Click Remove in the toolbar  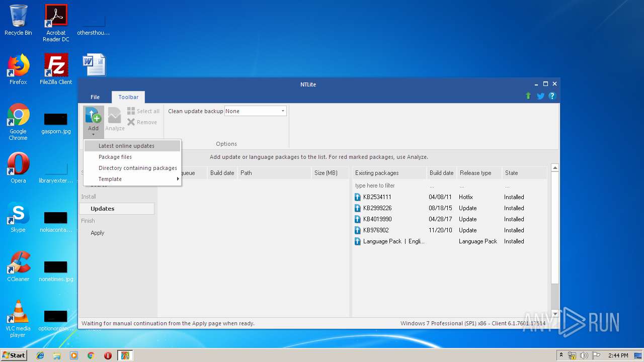click(142, 122)
